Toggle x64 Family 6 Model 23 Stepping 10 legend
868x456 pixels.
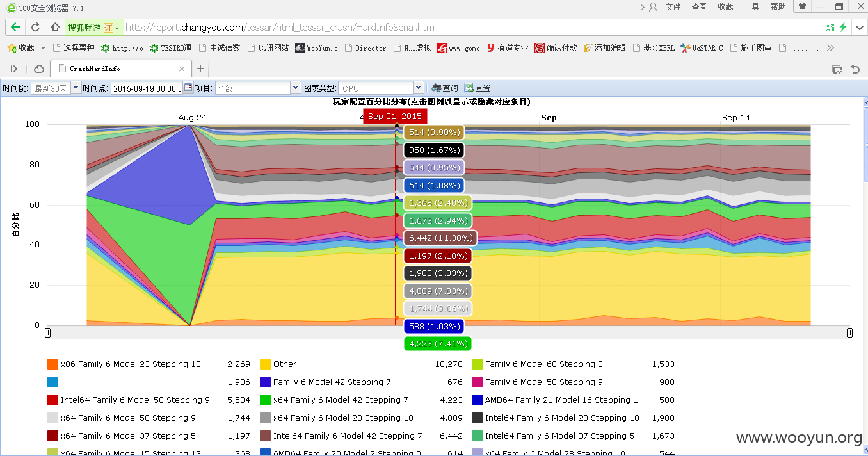[x=337, y=418]
